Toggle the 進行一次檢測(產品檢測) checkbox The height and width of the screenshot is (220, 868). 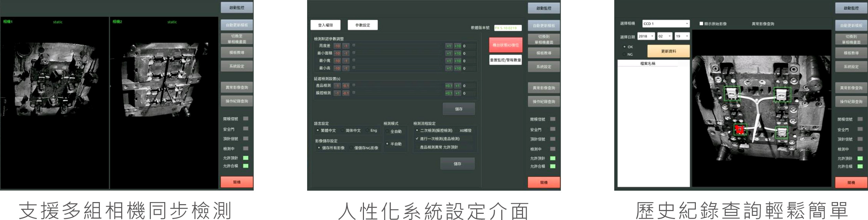417,139
